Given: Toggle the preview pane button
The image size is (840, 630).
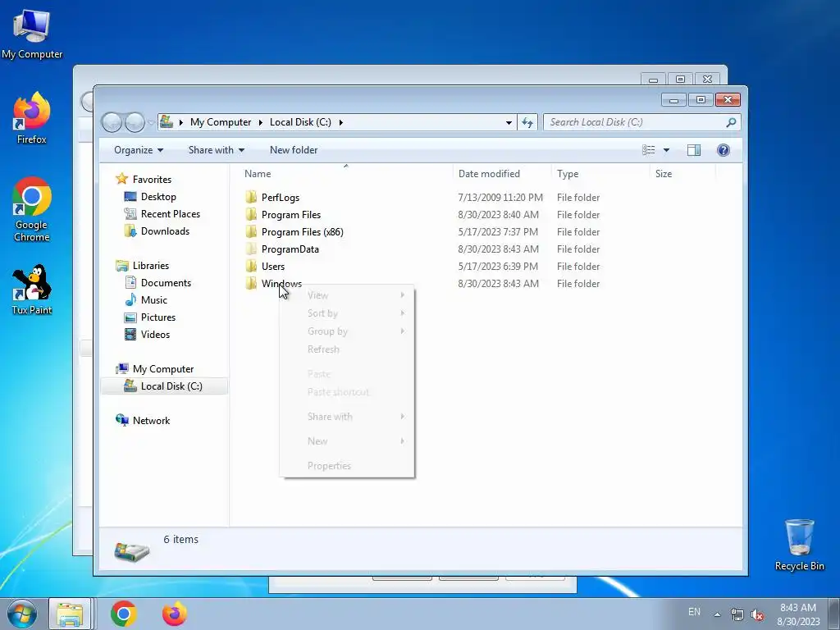Looking at the screenshot, I should (694, 150).
